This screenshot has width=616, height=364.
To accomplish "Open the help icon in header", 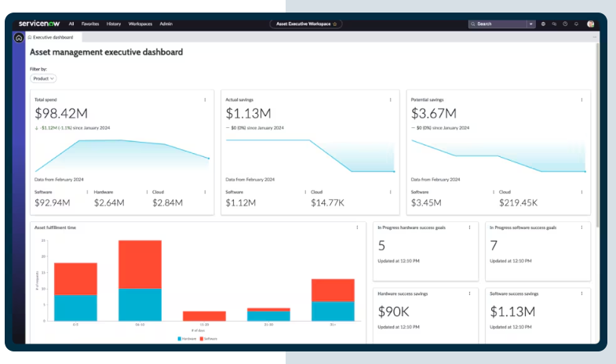I will 565,24.
